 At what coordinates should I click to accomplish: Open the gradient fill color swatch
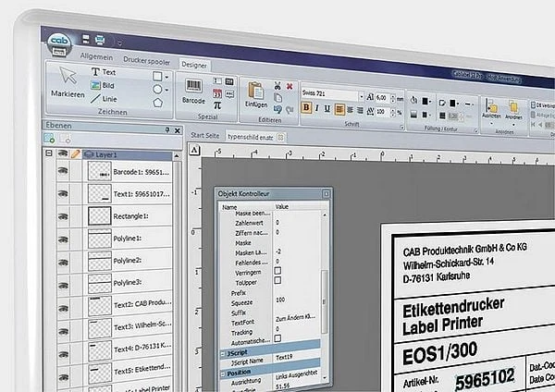click(x=426, y=115)
